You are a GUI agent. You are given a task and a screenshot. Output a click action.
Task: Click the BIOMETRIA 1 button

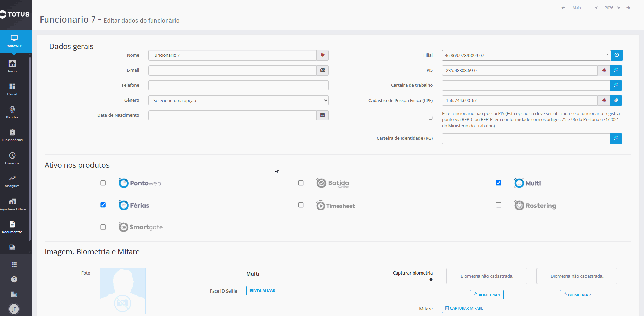point(487,295)
